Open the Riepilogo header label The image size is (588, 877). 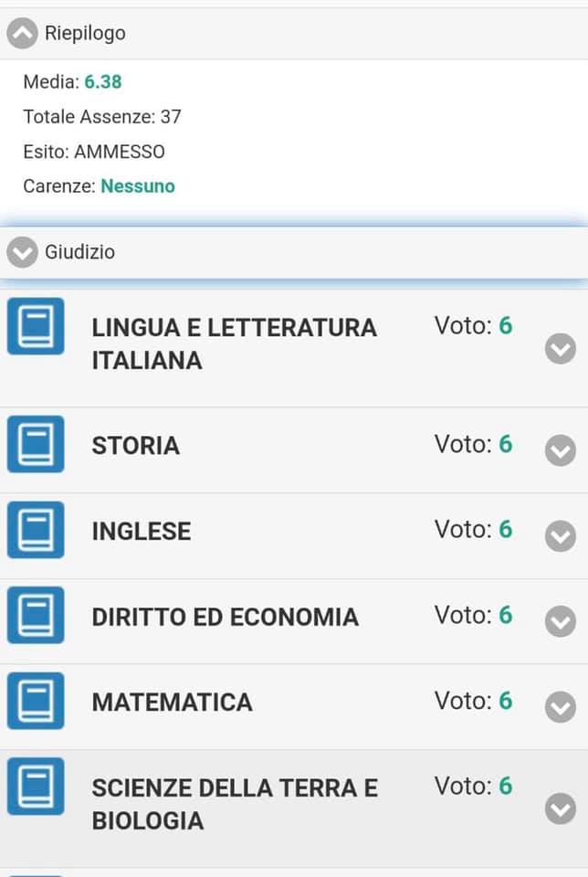(85, 34)
